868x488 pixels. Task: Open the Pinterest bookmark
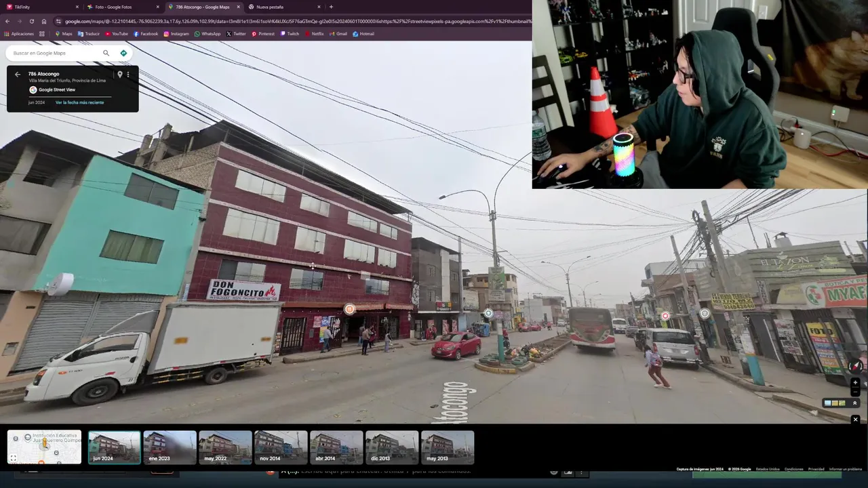point(263,34)
